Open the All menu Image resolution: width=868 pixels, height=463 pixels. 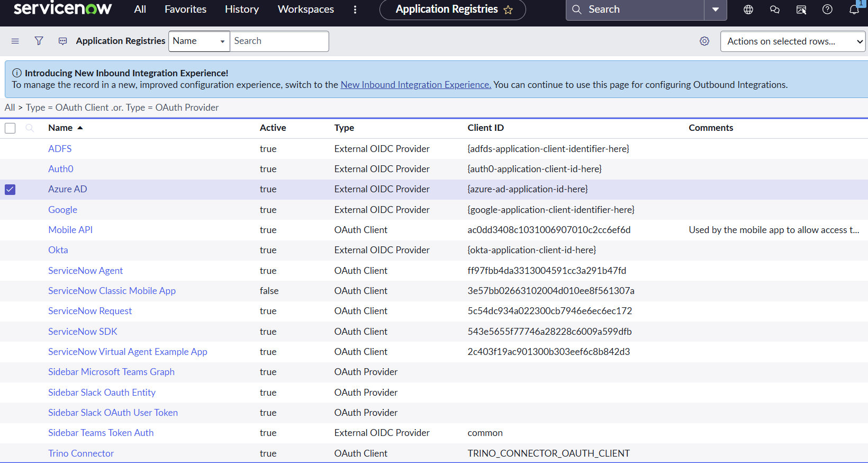tap(140, 10)
